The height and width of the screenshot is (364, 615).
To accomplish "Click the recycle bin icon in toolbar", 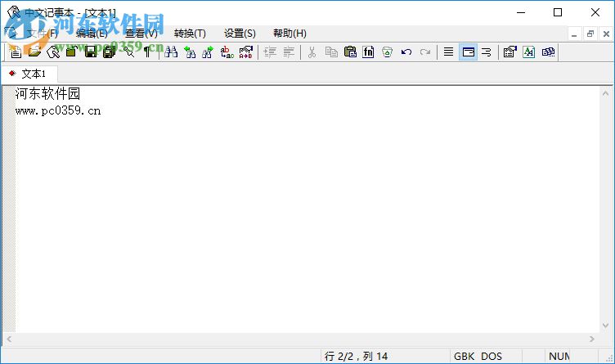I will pos(387,52).
